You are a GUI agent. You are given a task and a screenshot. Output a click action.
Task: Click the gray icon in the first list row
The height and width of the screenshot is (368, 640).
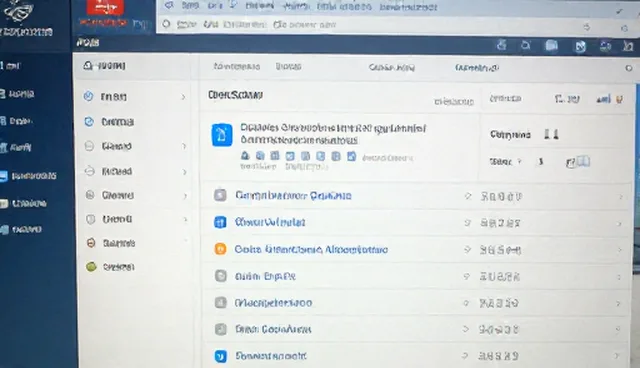[220, 195]
